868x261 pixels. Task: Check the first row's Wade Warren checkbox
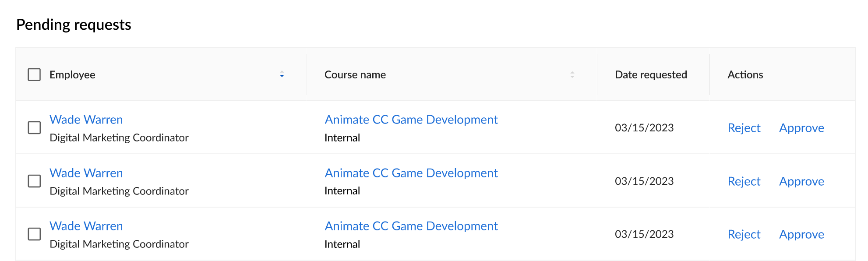point(34,128)
